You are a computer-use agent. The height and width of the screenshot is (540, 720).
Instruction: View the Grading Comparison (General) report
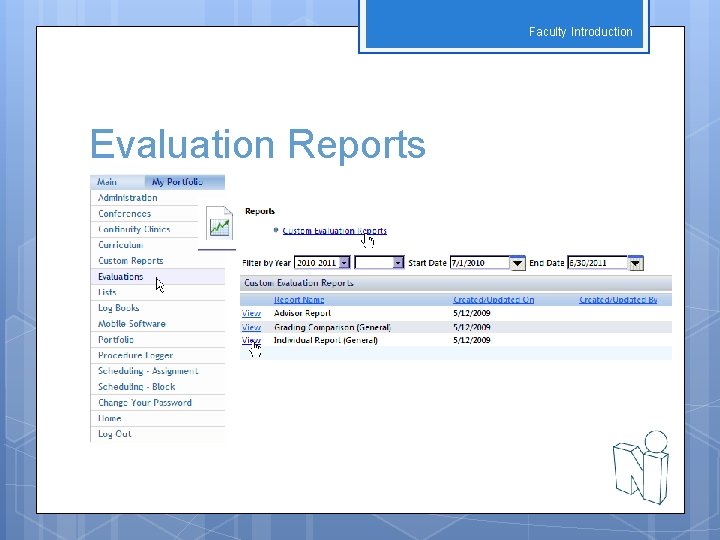click(x=251, y=327)
